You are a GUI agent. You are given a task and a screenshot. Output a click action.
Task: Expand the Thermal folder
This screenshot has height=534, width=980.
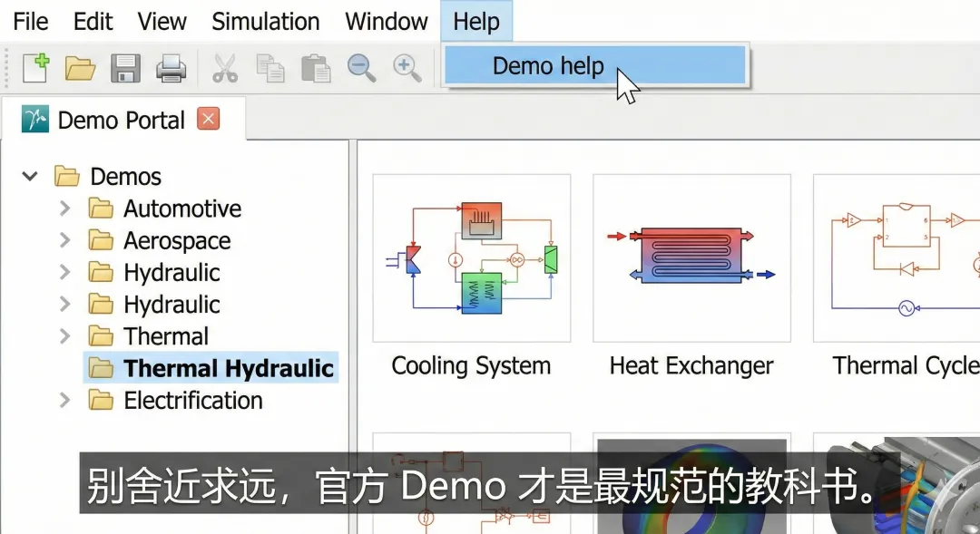pos(64,336)
